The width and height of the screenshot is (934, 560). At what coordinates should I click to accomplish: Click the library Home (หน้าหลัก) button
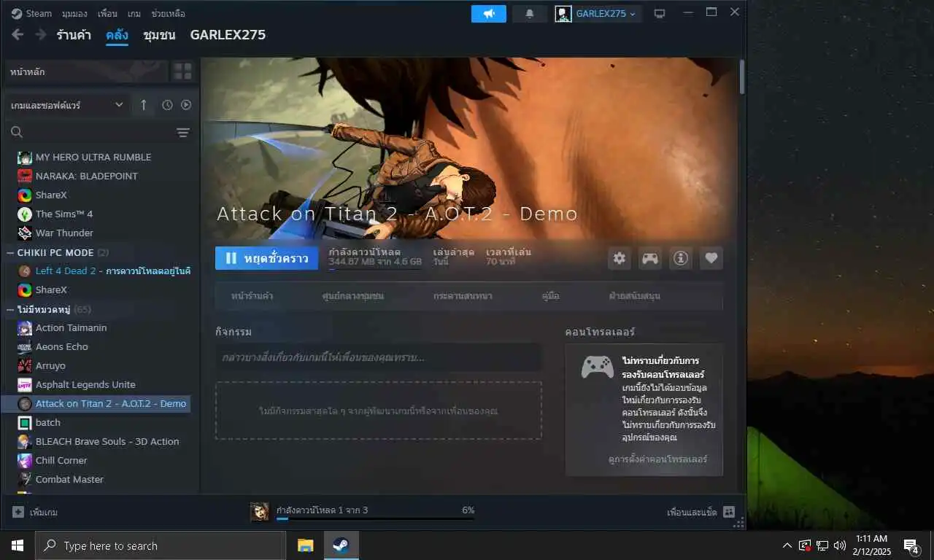pyautogui.click(x=85, y=71)
